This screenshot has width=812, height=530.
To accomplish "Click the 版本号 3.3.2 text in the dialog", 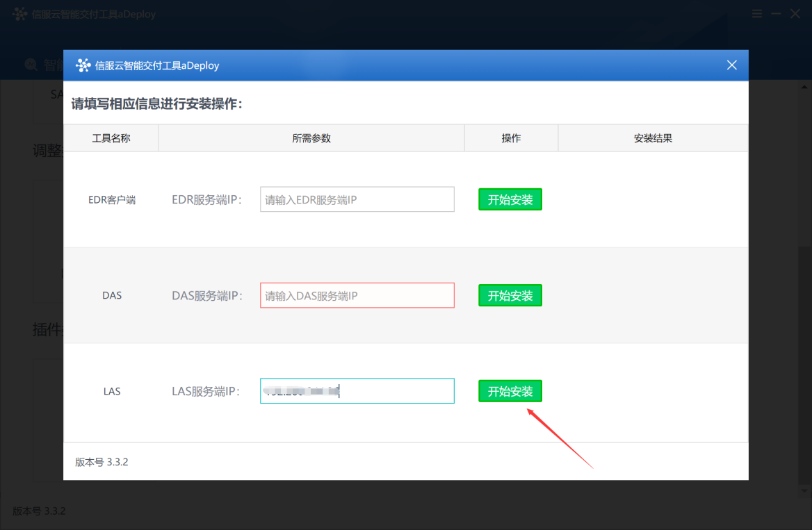I will 101,462.
